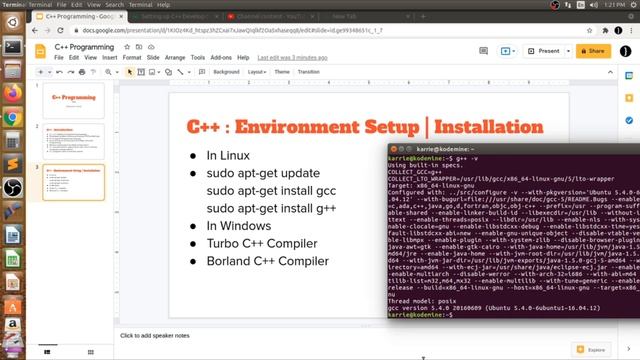Add a new slide with plus button
This screenshot has height=360, width=640.
[x=40, y=72]
